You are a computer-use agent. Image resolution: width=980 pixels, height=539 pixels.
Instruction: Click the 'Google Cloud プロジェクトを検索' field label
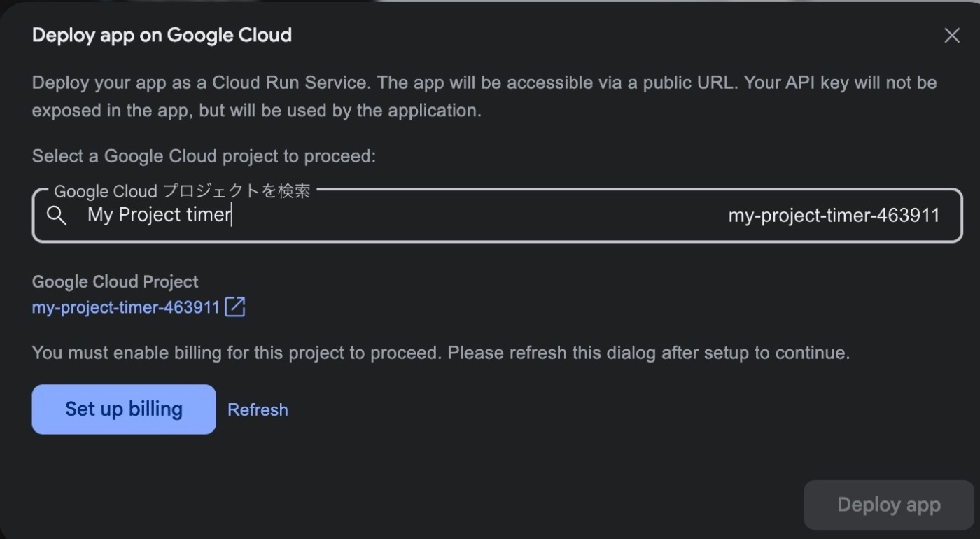point(182,191)
